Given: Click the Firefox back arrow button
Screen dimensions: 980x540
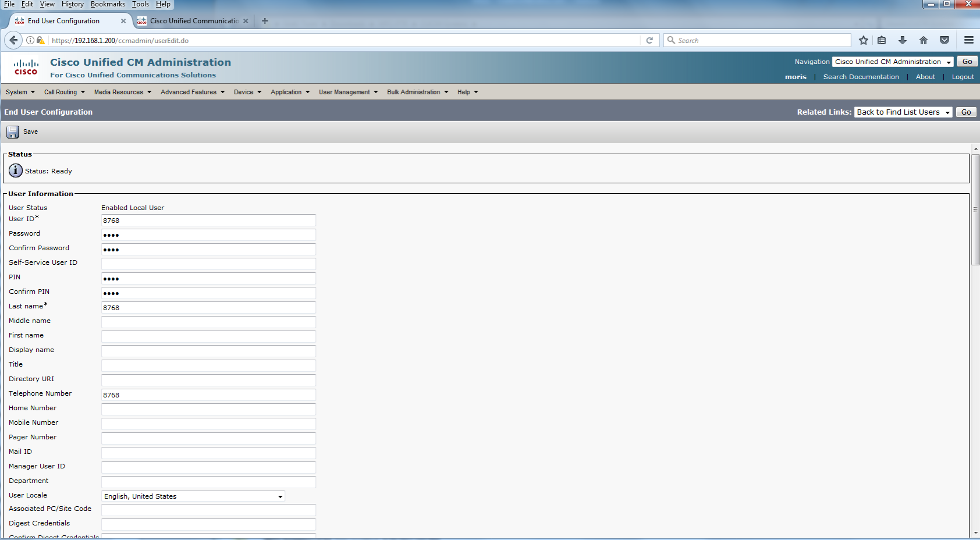Looking at the screenshot, I should 13,40.
